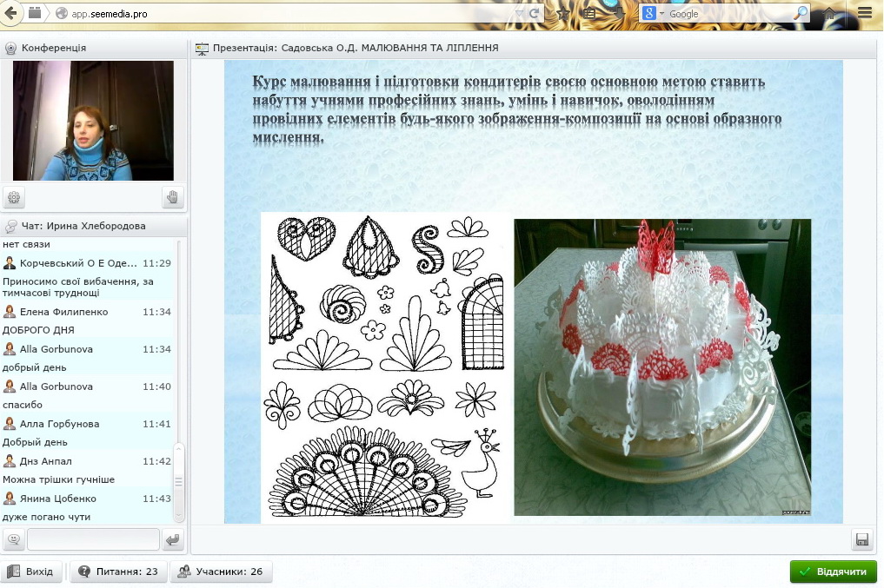Show the Учасники: 26 participants list
Screen dimensions: 884x588
[x=221, y=571]
